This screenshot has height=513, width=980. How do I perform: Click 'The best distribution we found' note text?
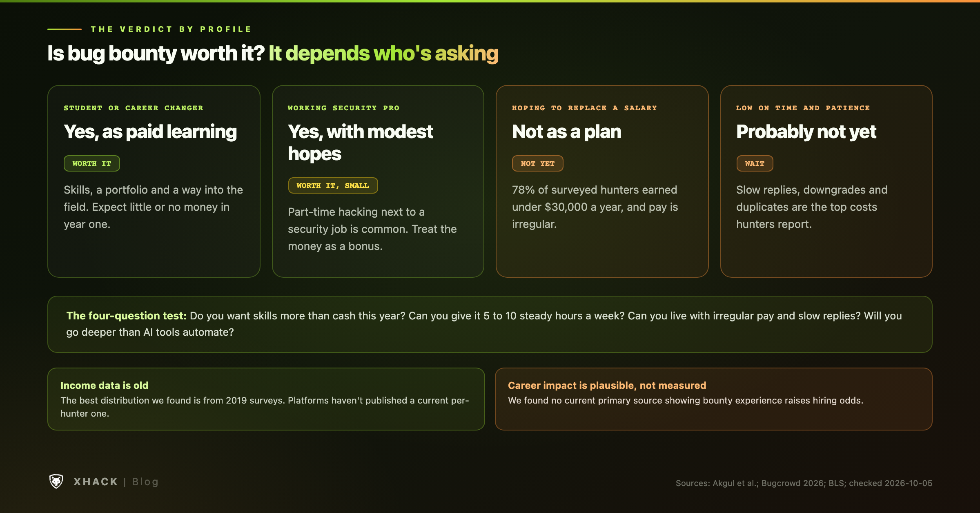click(x=265, y=407)
